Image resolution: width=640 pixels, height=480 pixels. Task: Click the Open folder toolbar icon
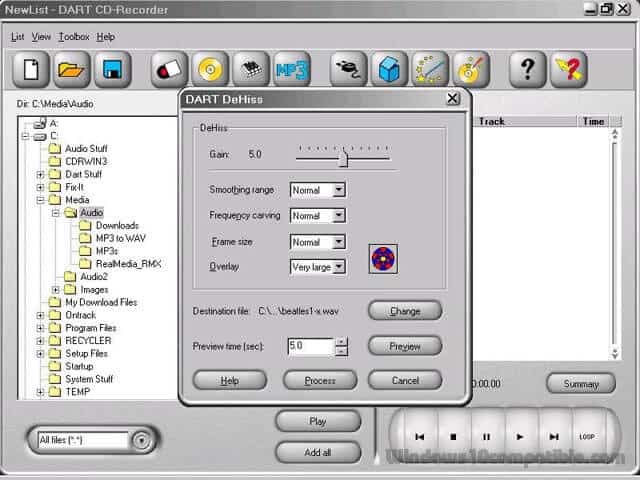[72, 70]
